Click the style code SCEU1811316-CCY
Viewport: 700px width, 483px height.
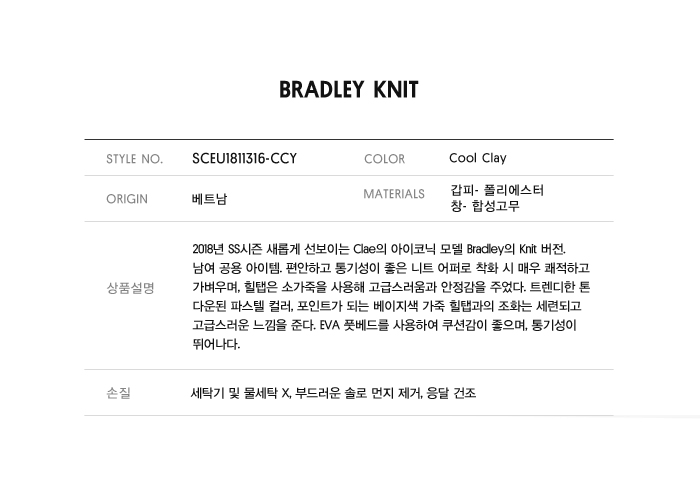click(244, 158)
